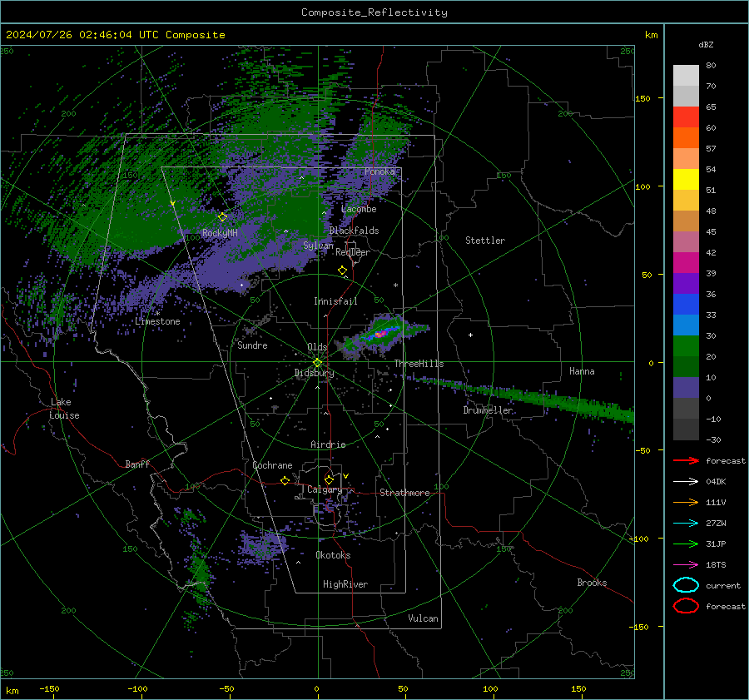Click the Composite_Reflectivity title
This screenshot has width=749, height=700.
374,12
